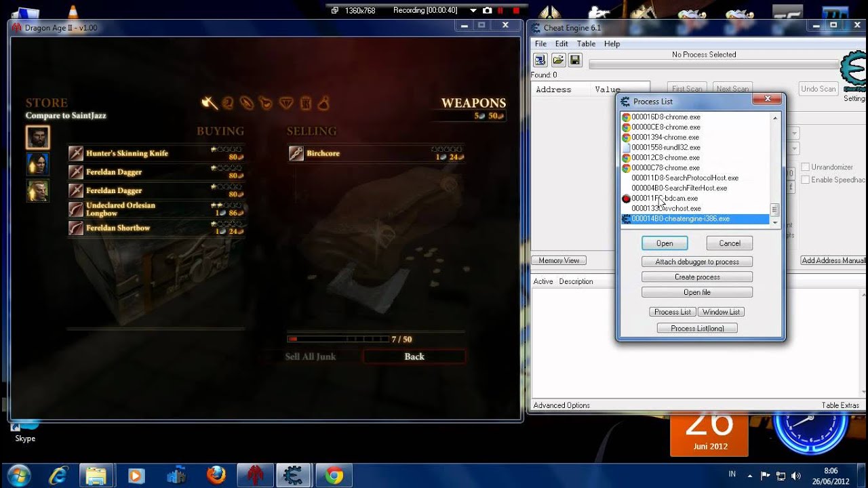
Task: Select the Weapons axe category icon
Action: coord(210,103)
